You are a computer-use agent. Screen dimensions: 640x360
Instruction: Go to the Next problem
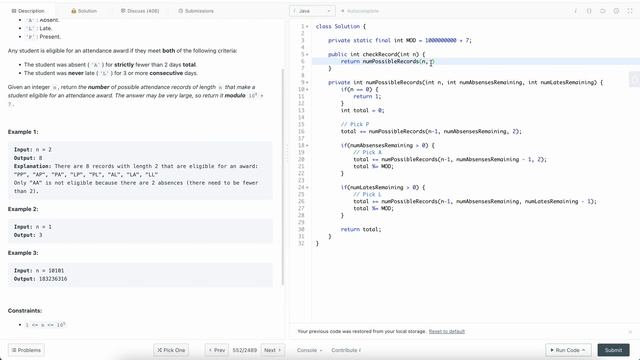pos(272,350)
